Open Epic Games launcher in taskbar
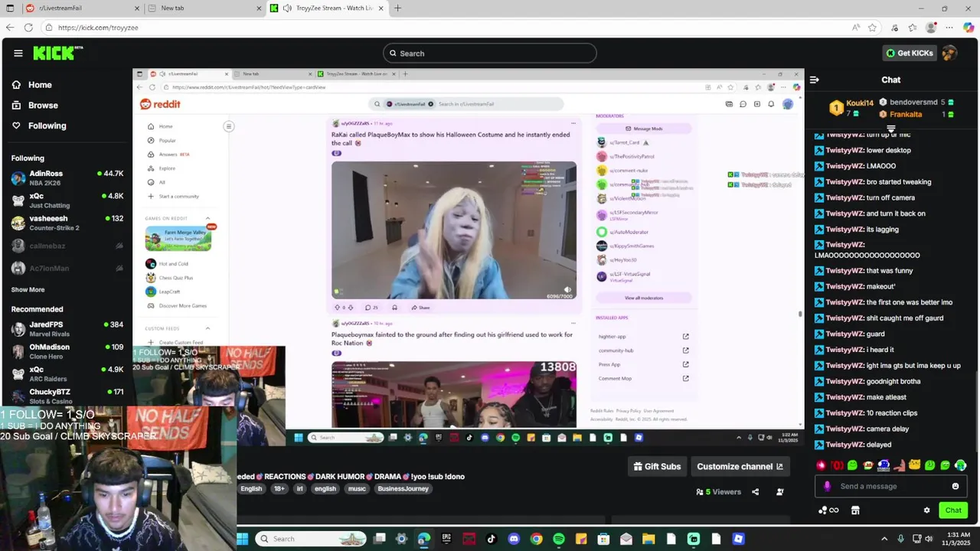This screenshot has height=551, width=980. pos(446,539)
